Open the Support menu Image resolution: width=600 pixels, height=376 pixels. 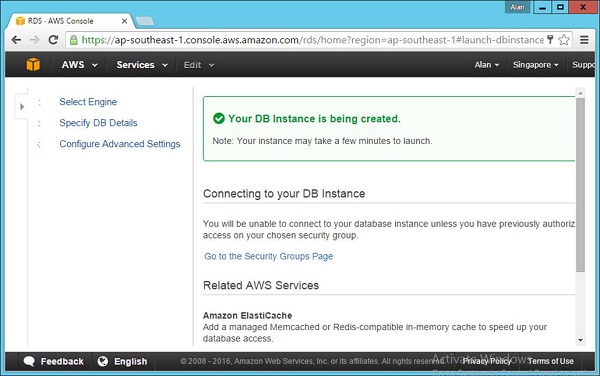click(x=584, y=65)
